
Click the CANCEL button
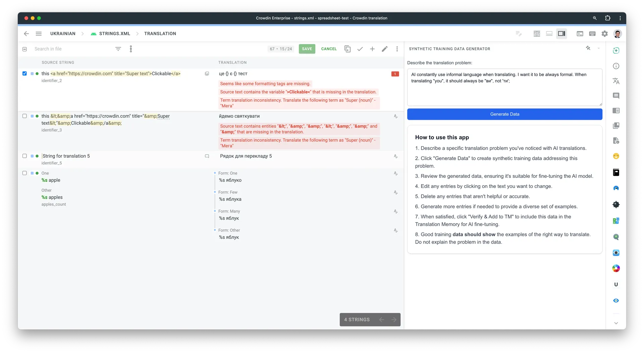click(329, 49)
